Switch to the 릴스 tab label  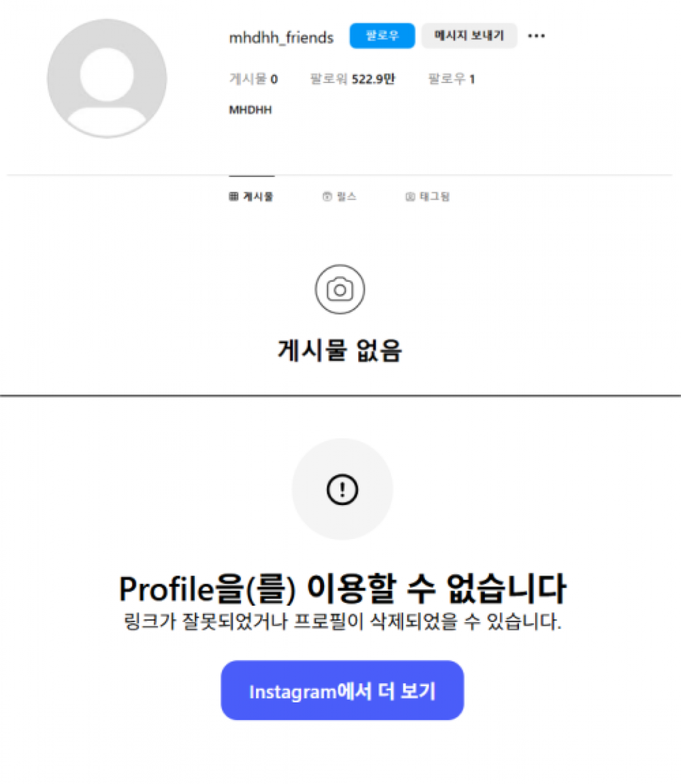(346, 197)
